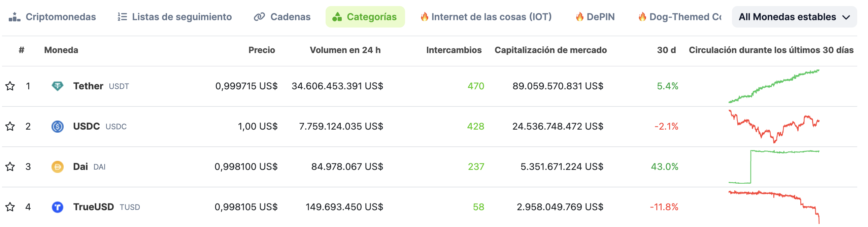Screen dimensions: 868x227
Task: Click Tether's green 30-day circulation sparkline
Action: tap(774, 86)
